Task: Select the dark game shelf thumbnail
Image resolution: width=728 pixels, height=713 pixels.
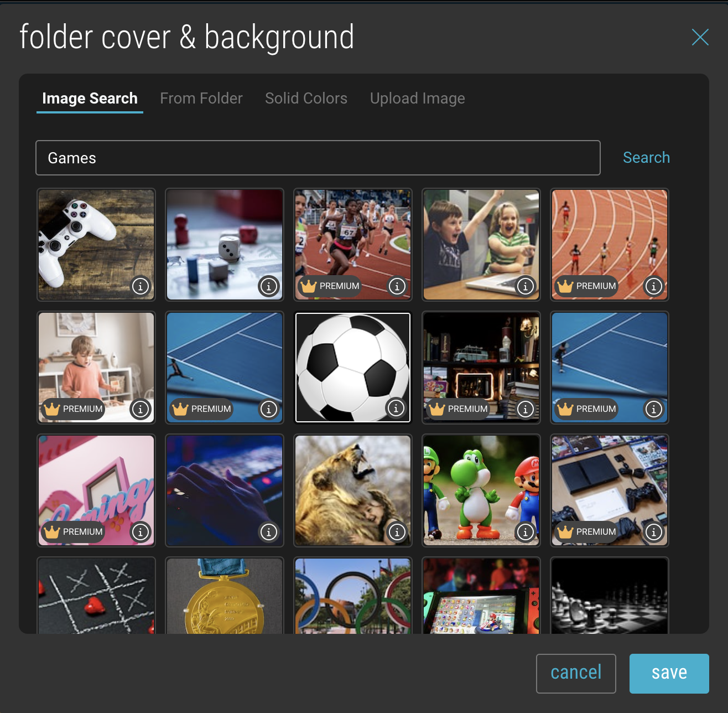Action: pyautogui.click(x=481, y=368)
